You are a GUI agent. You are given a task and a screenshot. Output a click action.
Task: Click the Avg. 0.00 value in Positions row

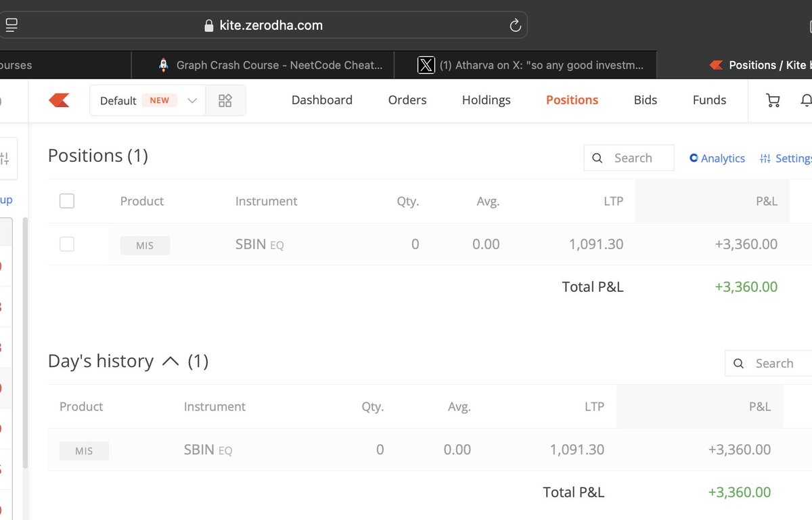click(486, 244)
